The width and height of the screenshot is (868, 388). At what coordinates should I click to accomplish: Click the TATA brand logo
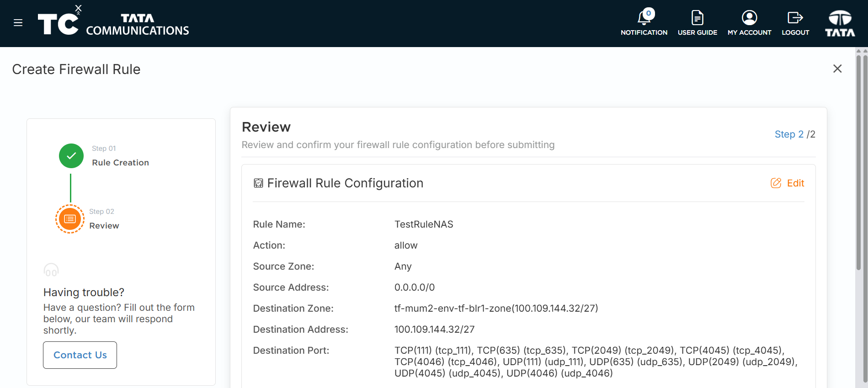click(840, 23)
